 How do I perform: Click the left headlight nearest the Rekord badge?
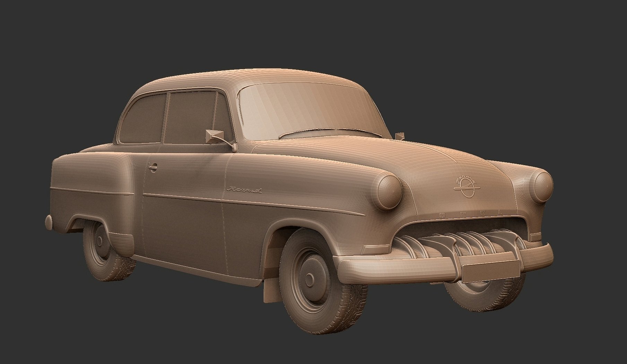(389, 192)
